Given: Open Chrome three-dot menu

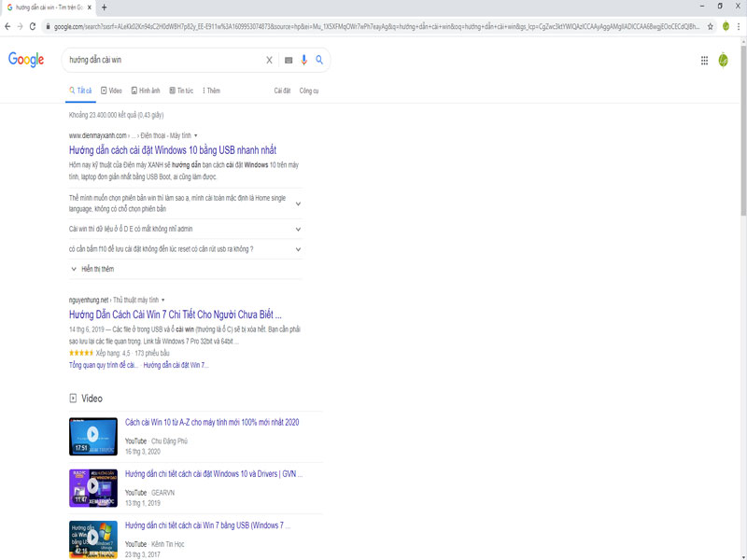Looking at the screenshot, I should (x=739, y=27).
